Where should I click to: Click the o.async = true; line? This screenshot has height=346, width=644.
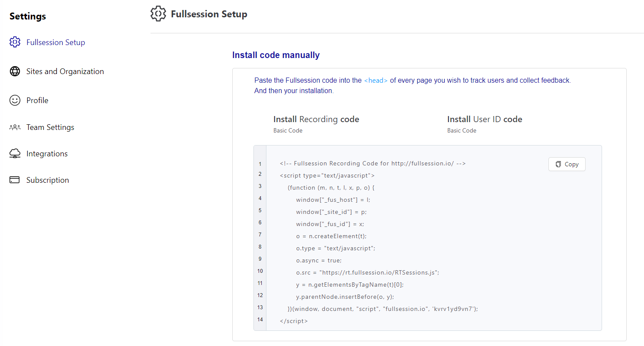click(x=319, y=261)
